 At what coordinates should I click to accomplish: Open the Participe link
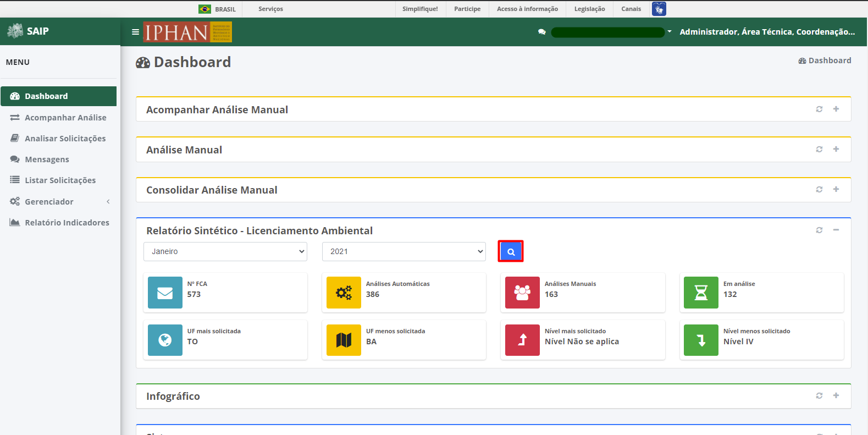coord(467,9)
